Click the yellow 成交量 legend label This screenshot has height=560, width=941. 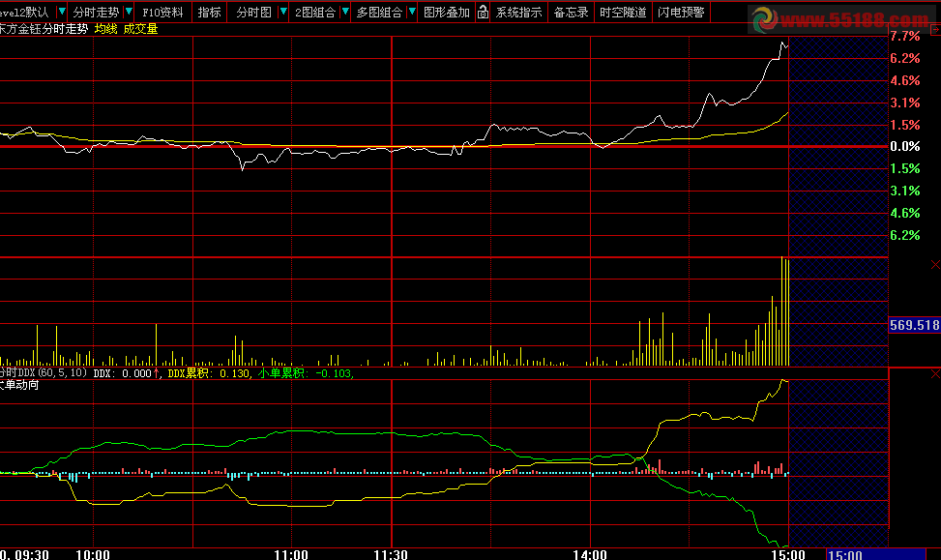140,29
